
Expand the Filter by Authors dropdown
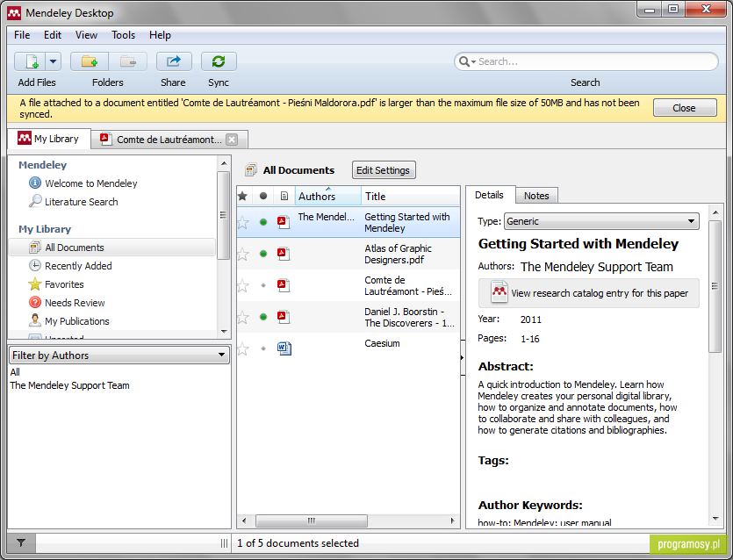click(x=119, y=355)
